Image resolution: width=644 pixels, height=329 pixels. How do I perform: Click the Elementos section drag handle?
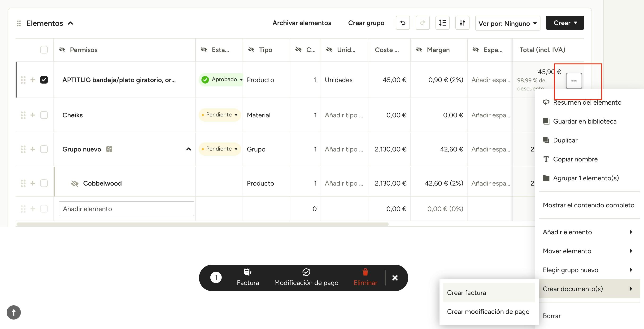19,23
